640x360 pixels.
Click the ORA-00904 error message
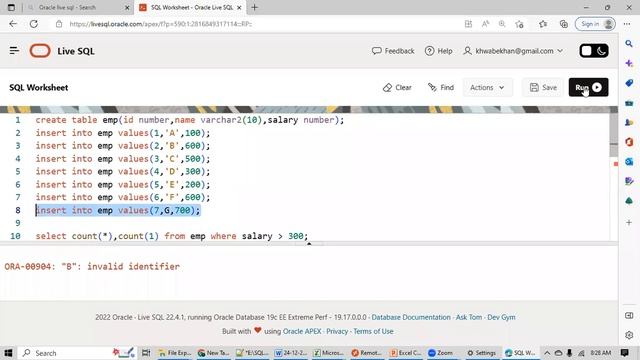pyautogui.click(x=92, y=267)
